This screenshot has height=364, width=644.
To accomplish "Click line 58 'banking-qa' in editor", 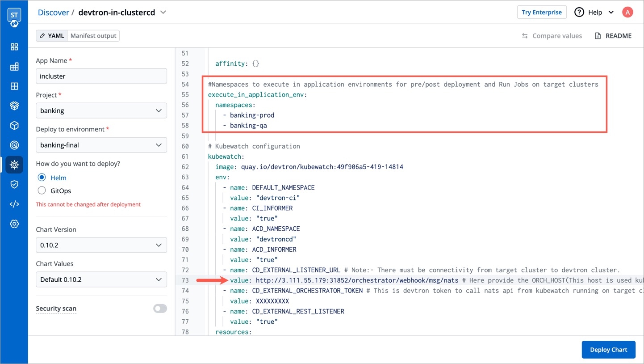I will tap(248, 125).
